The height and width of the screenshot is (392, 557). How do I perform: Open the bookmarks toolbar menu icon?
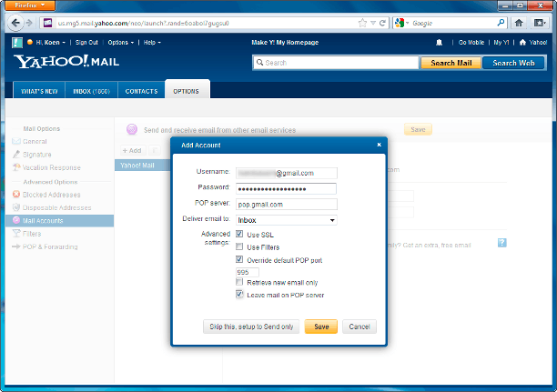(x=540, y=23)
